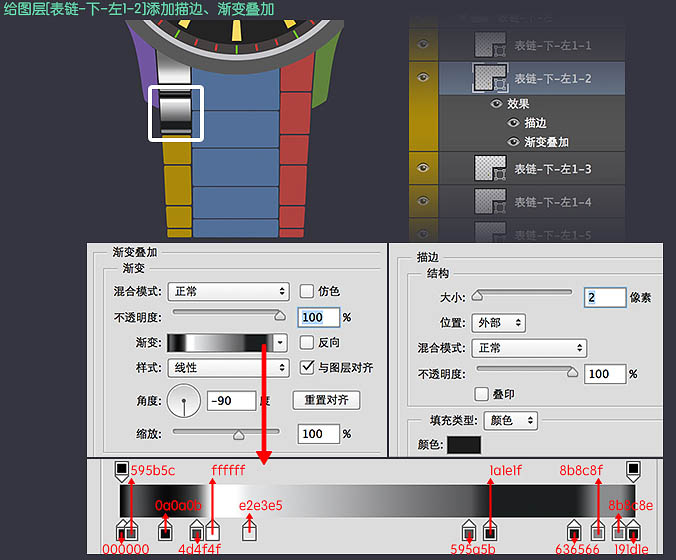Open the stroke 颜色 dark swatch
This screenshot has height=560, width=676.
click(464, 444)
